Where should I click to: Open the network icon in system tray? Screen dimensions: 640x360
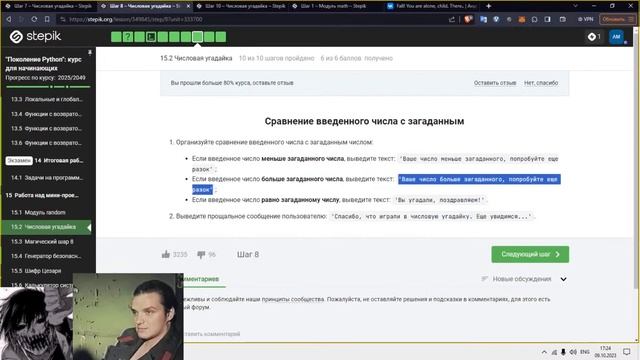click(x=554, y=352)
